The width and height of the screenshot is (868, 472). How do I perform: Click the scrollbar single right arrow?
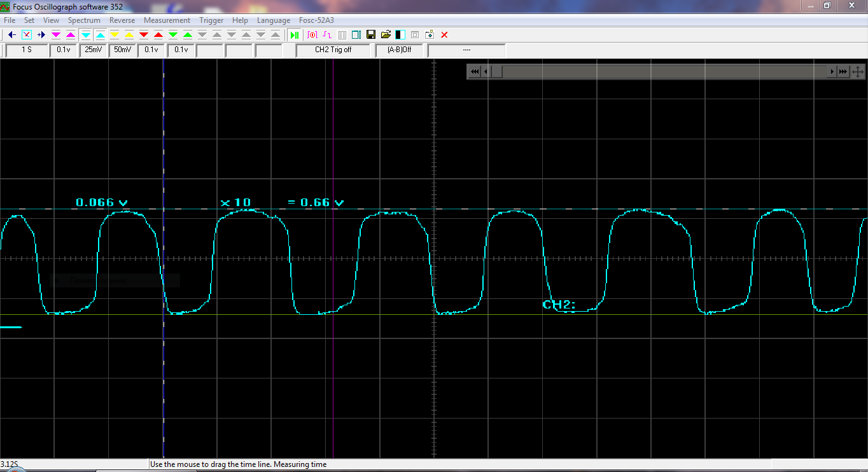pyautogui.click(x=832, y=72)
